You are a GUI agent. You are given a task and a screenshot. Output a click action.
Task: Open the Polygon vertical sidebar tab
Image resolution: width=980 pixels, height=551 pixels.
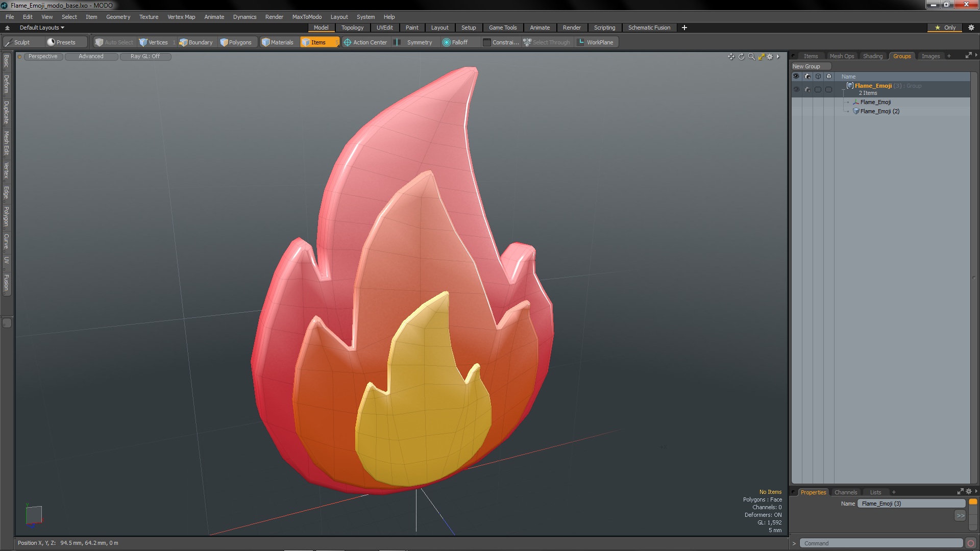pos(6,217)
